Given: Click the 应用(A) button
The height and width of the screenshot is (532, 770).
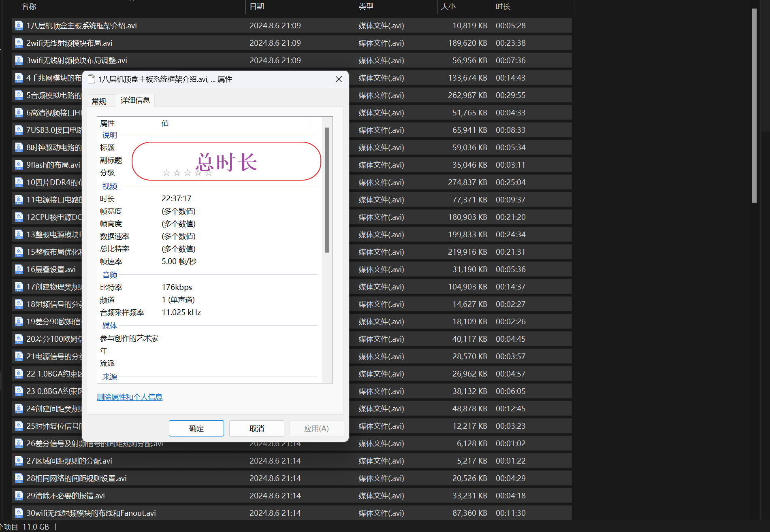Looking at the screenshot, I should [316, 428].
